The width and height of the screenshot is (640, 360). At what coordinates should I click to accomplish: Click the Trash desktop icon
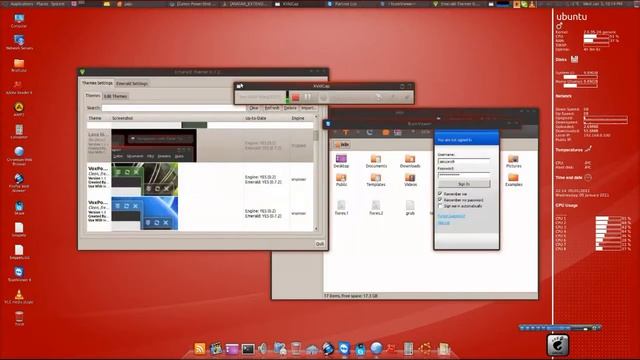pyautogui.click(x=19, y=318)
